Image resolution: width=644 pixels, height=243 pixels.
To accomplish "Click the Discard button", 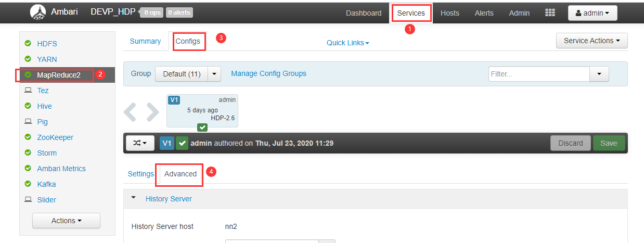I will pos(571,143).
